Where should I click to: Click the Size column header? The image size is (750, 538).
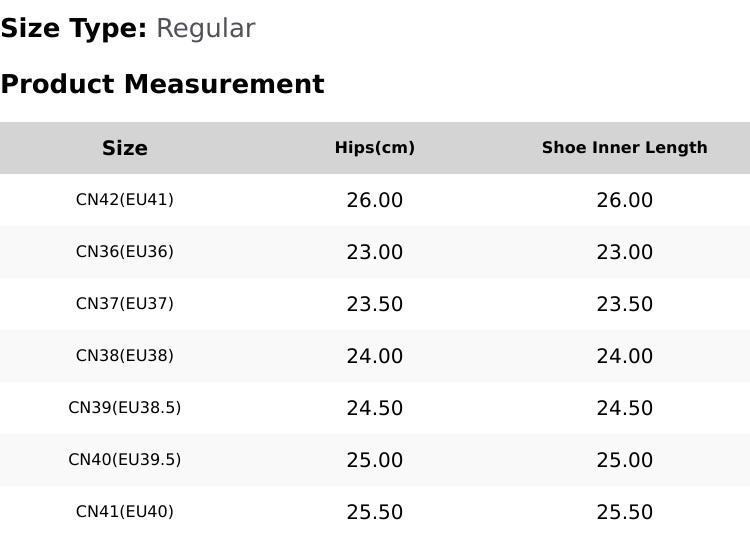click(125, 148)
